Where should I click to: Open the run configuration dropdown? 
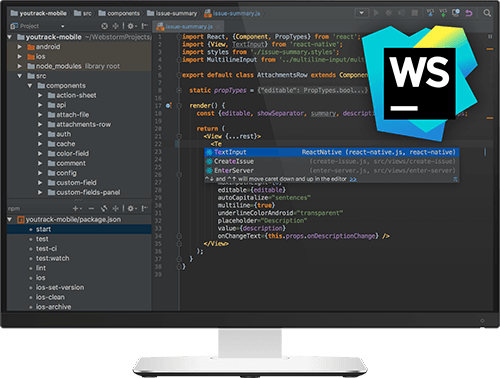click(x=361, y=13)
